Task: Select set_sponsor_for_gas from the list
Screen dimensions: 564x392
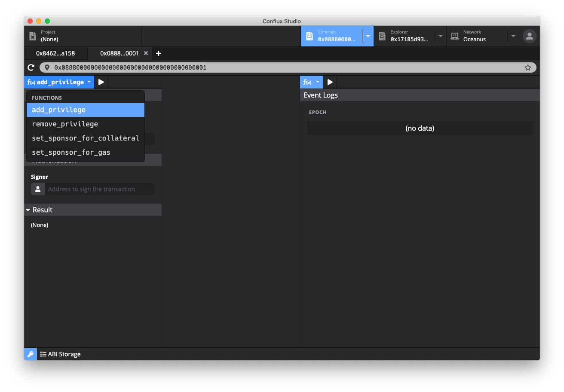Action: 86,152
